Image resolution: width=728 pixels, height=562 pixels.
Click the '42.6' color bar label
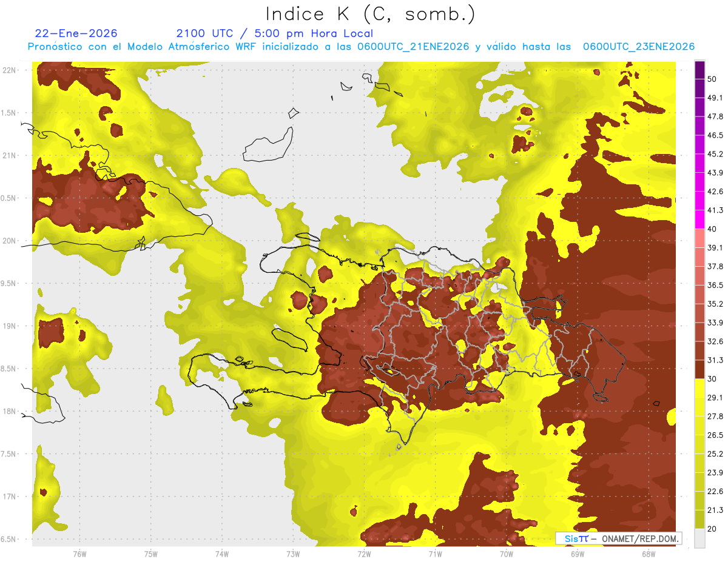point(715,192)
